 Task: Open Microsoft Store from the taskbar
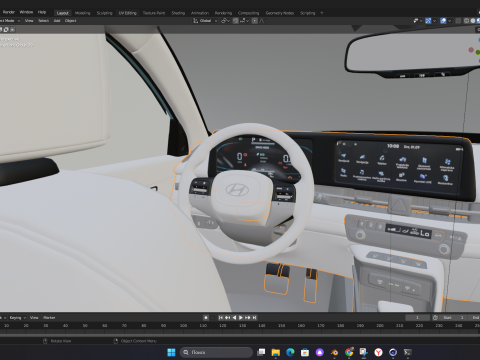tap(305, 352)
